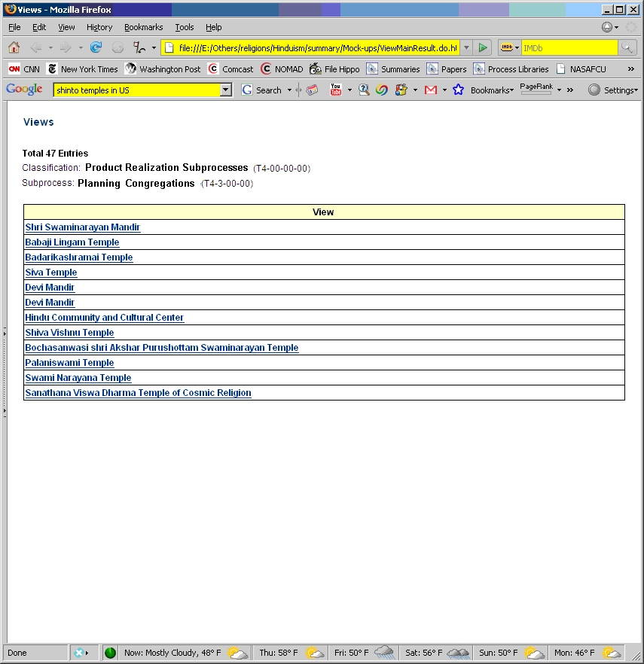Open the Tools menu

[x=185, y=27]
